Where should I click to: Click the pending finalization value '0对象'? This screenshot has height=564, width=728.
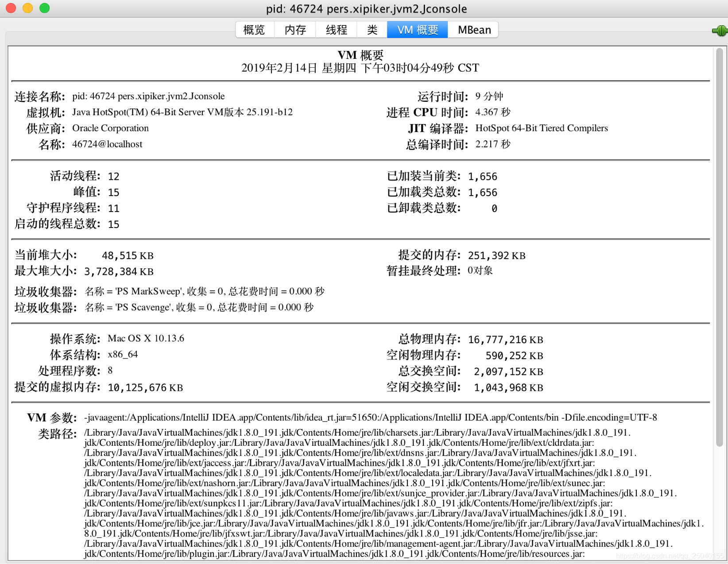pos(480,270)
